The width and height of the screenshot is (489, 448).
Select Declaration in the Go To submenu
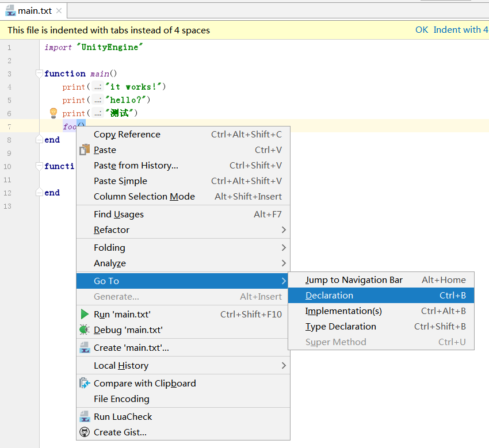(x=381, y=295)
